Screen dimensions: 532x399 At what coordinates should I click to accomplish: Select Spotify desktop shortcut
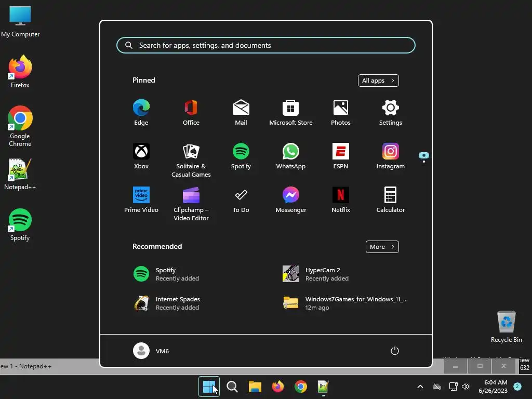tap(20, 224)
